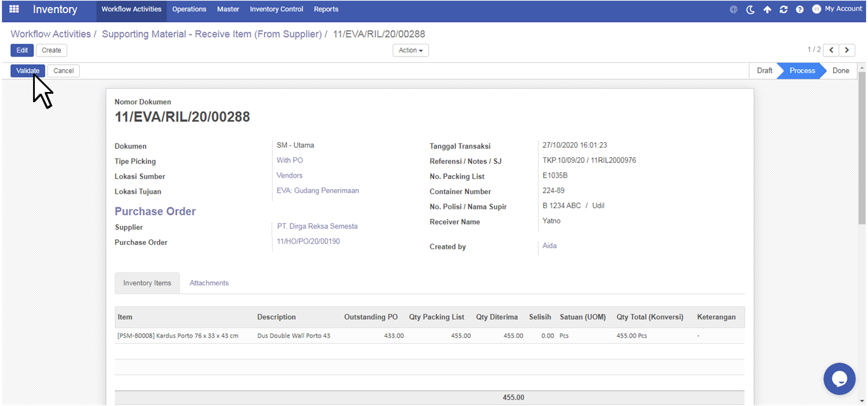Viewport: 868px width, 406px height.
Task: Click the @ mentions icon
Action: coord(733,10)
